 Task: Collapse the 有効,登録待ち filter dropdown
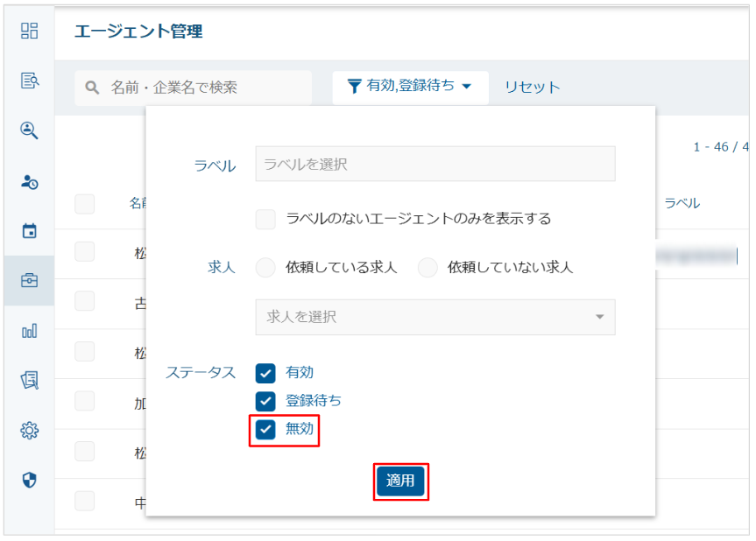pyautogui.click(x=410, y=87)
